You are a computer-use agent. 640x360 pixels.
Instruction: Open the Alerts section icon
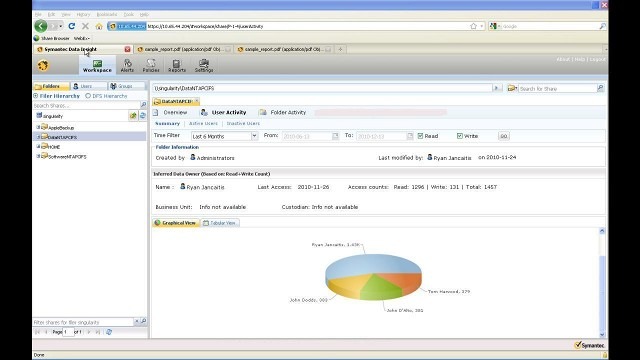(127, 65)
